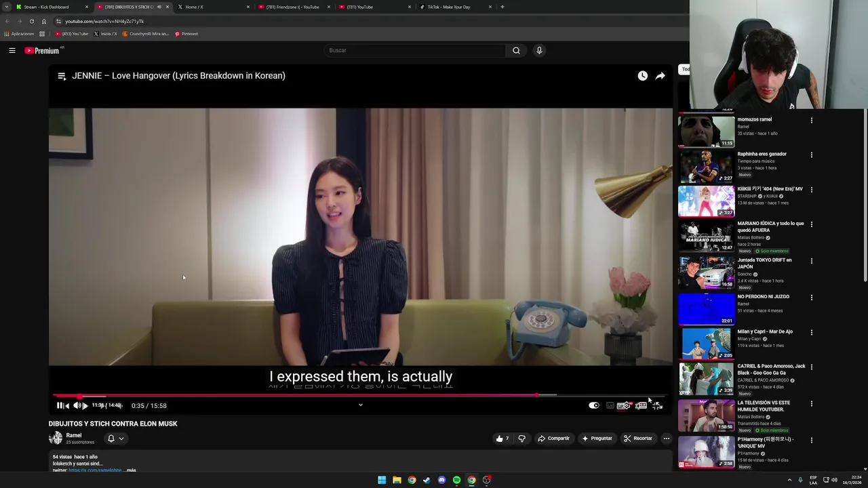This screenshot has height=488, width=868.
Task: Click the address bar URL
Action: (x=104, y=21)
